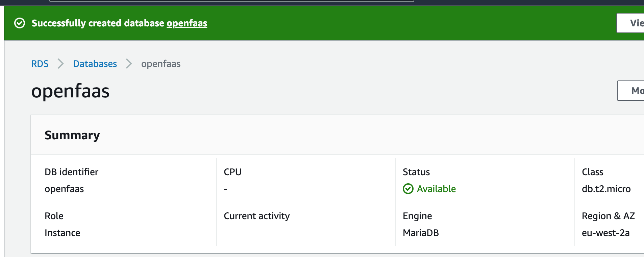Click the Instance role value
This screenshot has height=257, width=644.
(x=63, y=233)
